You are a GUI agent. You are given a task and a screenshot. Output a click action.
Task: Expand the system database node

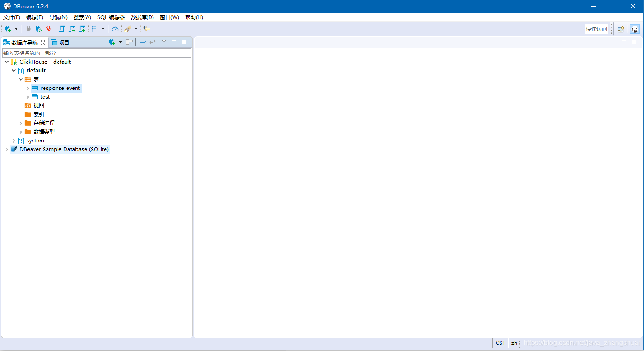point(14,141)
